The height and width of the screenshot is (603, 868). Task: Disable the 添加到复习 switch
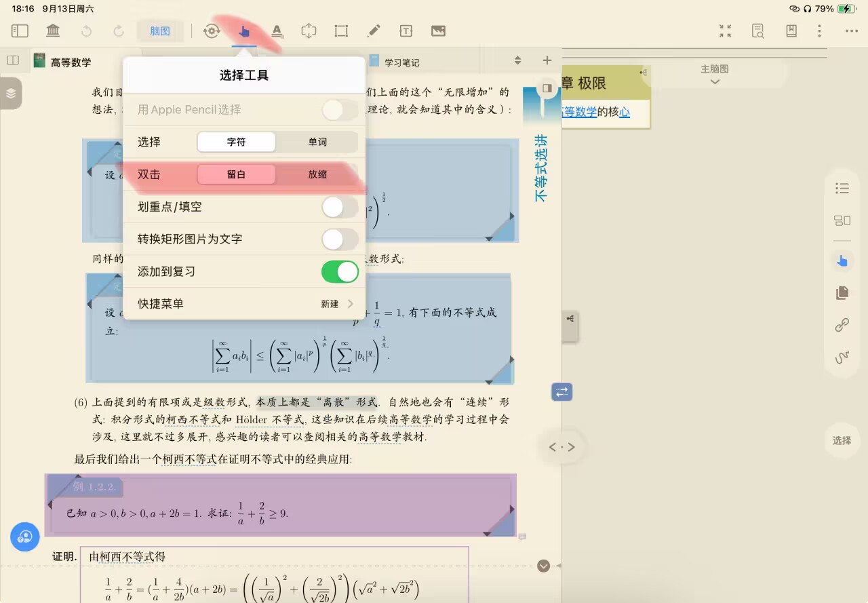tap(339, 271)
